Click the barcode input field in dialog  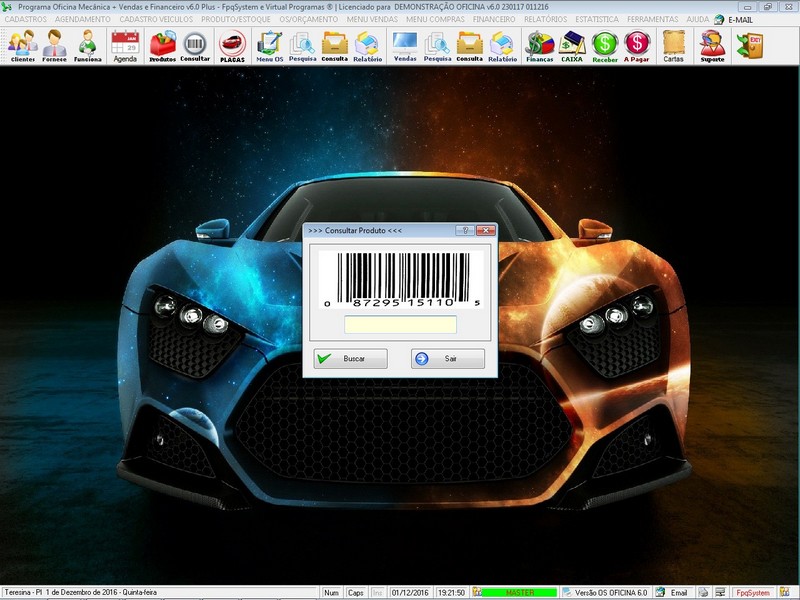(400, 324)
